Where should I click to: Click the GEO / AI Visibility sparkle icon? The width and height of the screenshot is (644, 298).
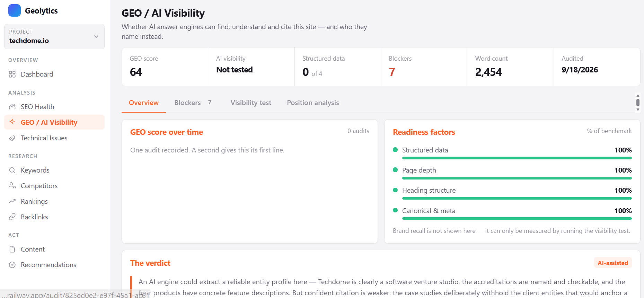click(12, 122)
